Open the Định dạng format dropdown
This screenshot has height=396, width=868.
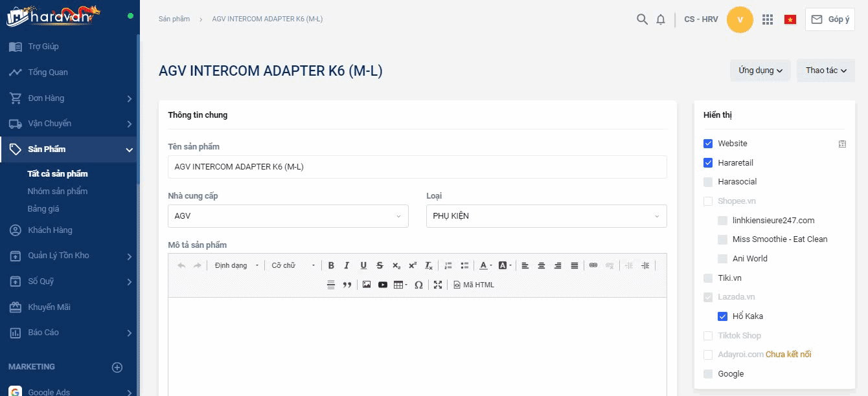click(236, 265)
